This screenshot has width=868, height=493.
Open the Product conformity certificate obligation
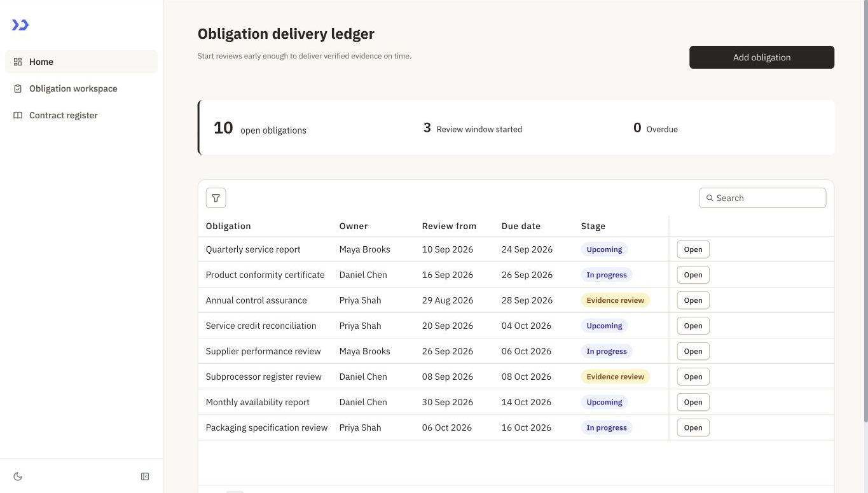(x=693, y=275)
